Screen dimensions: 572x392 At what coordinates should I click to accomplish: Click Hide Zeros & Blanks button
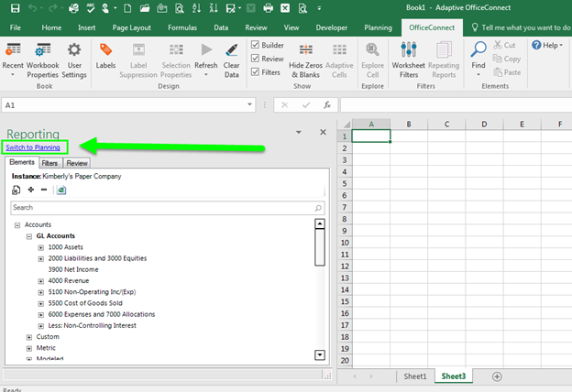pyautogui.click(x=305, y=60)
